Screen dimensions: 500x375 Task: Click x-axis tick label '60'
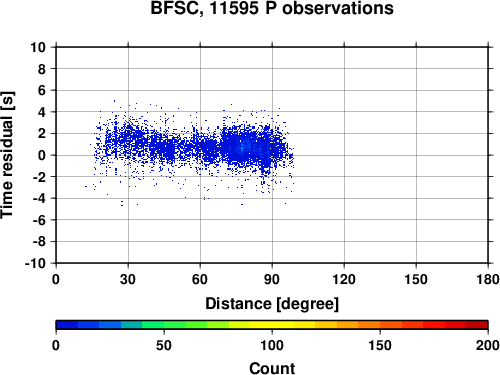click(x=200, y=279)
